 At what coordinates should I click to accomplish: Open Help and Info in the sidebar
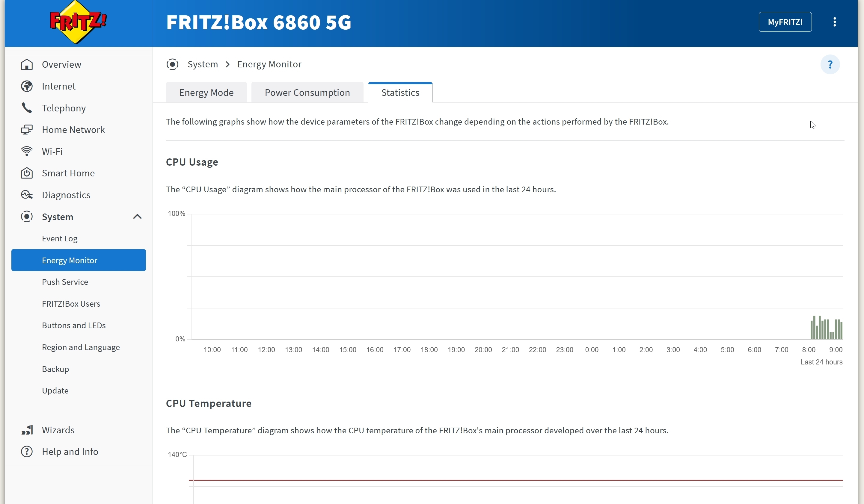[70, 452]
